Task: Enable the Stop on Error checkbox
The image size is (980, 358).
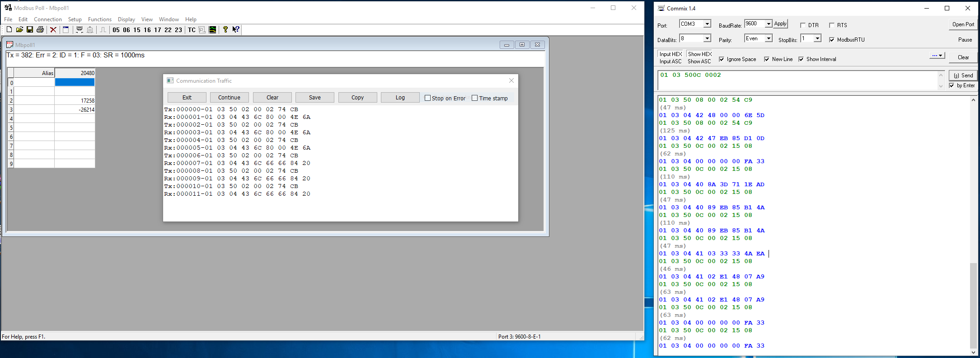Action: 427,98
